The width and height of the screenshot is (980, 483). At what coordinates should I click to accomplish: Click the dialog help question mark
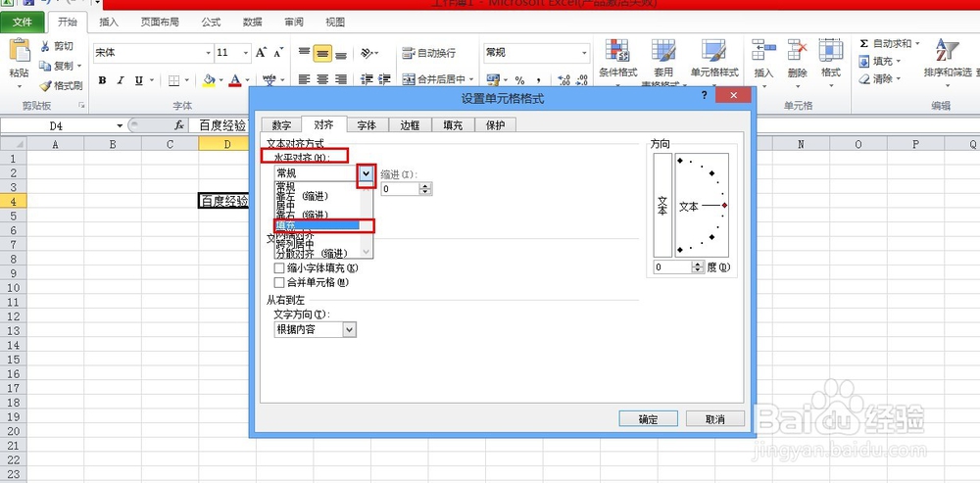pos(705,95)
